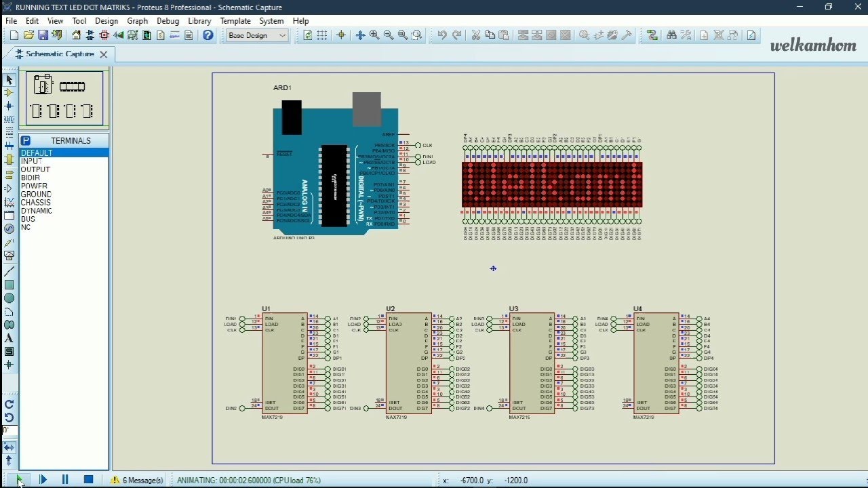Open the Design menu

click(106, 21)
